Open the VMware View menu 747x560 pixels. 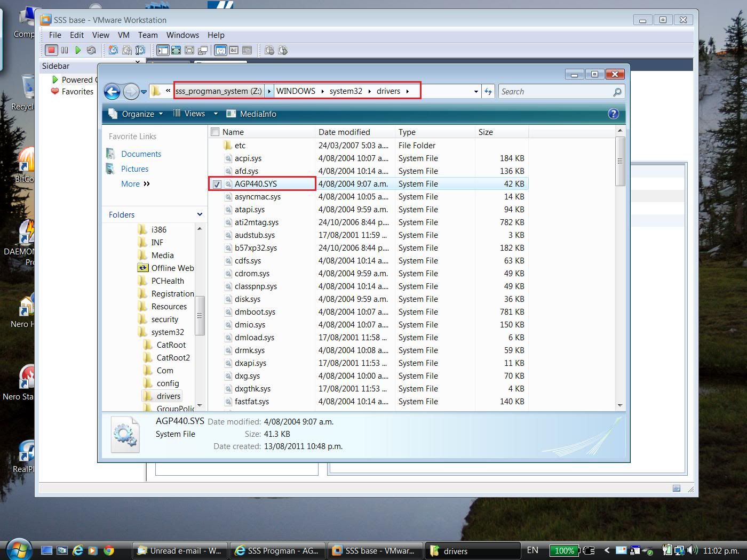tap(100, 35)
